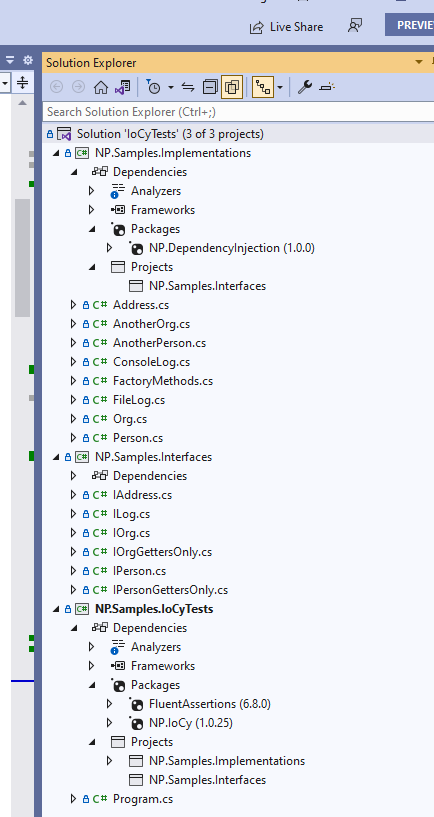Collapse Dependencies under NP.Samples.Implementations
The height and width of the screenshot is (817, 434).
[73, 172]
